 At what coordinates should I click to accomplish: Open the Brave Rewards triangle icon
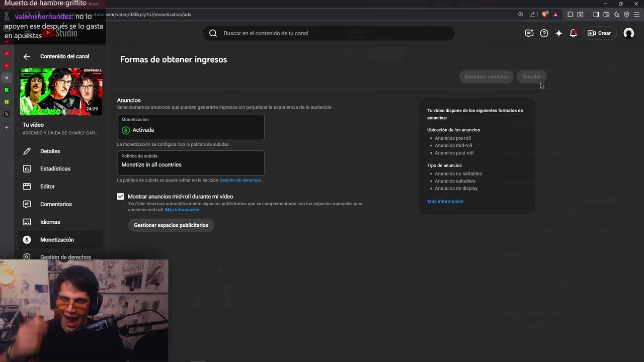click(555, 15)
